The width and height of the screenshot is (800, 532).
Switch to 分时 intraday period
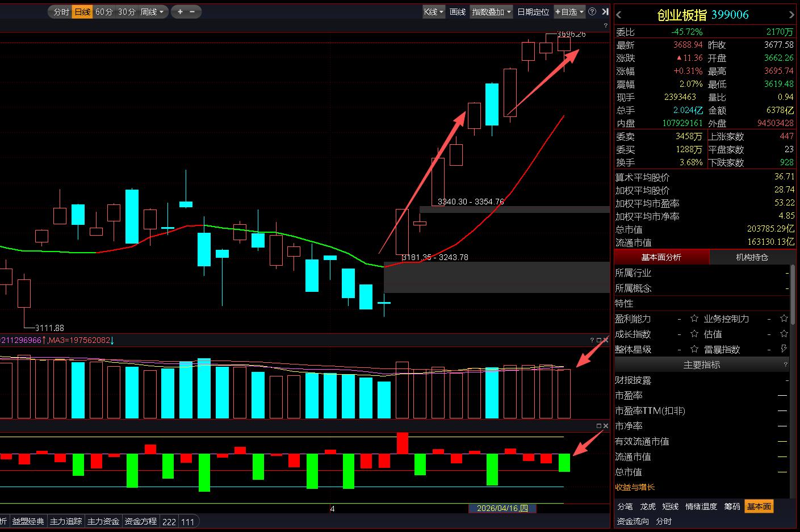click(61, 12)
